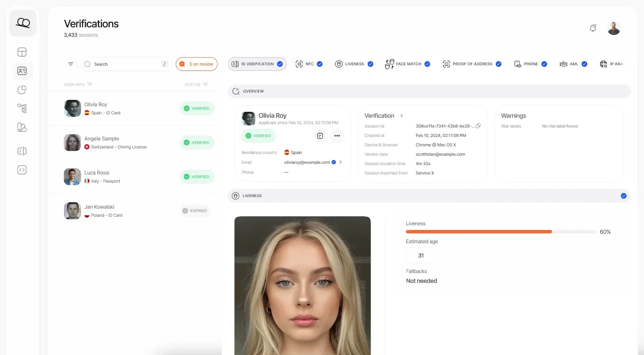Uncheck the AML verification filter
The height and width of the screenshot is (355, 644).
[x=585, y=64]
